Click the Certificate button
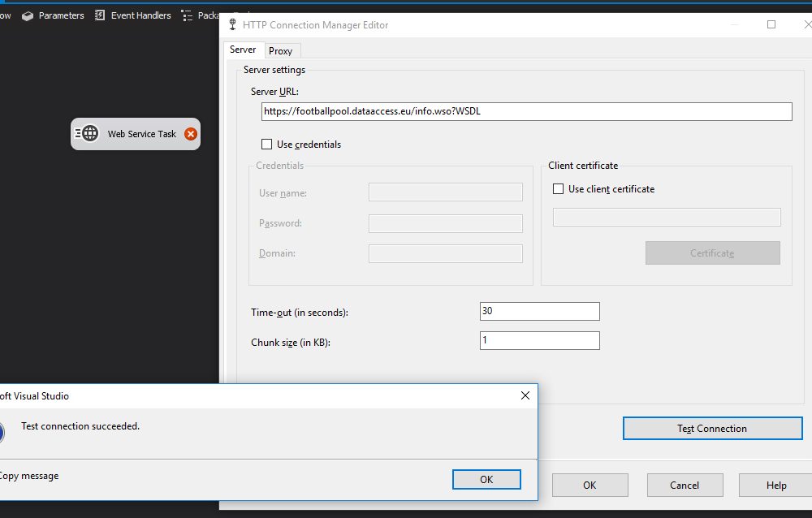The height and width of the screenshot is (518, 812). 713,253
